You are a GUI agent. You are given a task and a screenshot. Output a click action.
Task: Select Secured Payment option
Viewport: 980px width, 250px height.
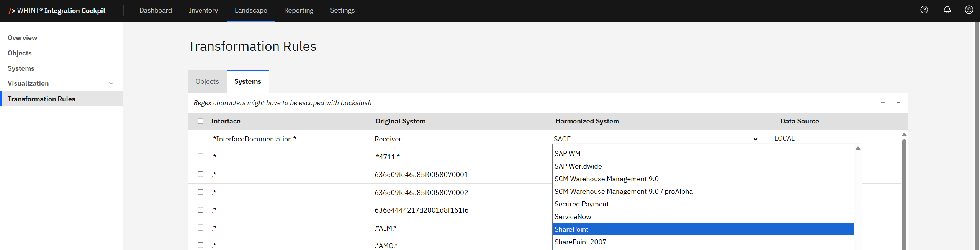tap(703, 204)
